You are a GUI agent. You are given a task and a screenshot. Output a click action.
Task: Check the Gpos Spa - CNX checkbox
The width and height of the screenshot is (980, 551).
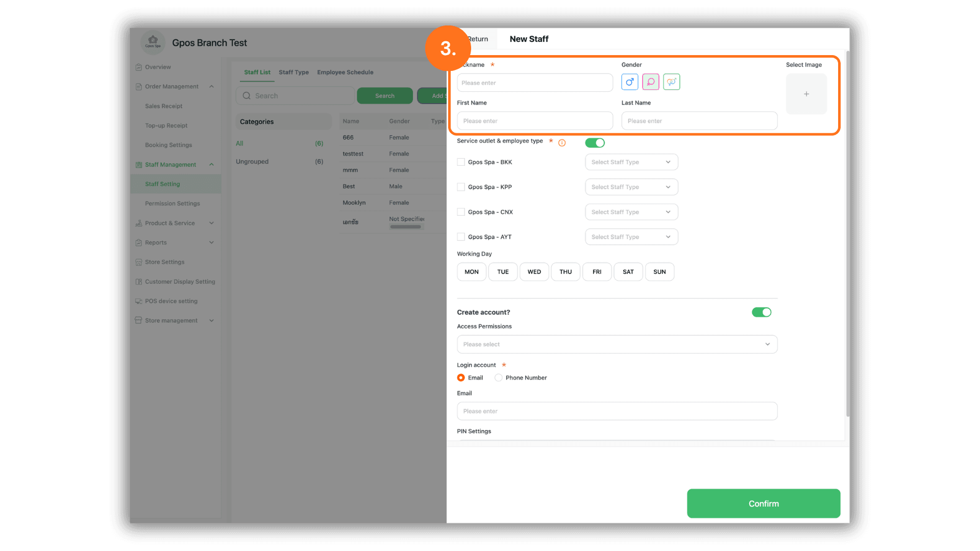(461, 212)
